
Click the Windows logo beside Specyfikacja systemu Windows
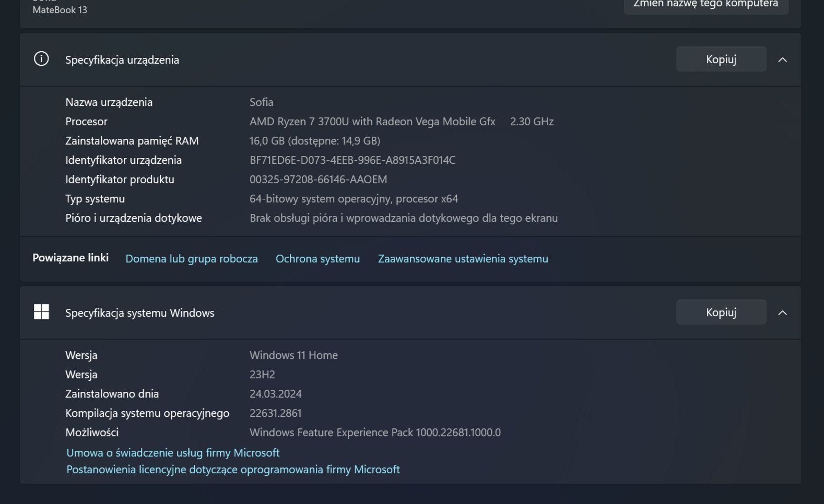click(x=41, y=312)
